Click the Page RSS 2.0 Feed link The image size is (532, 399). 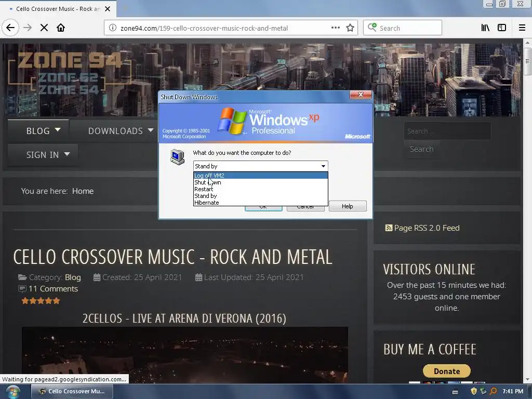427,228
